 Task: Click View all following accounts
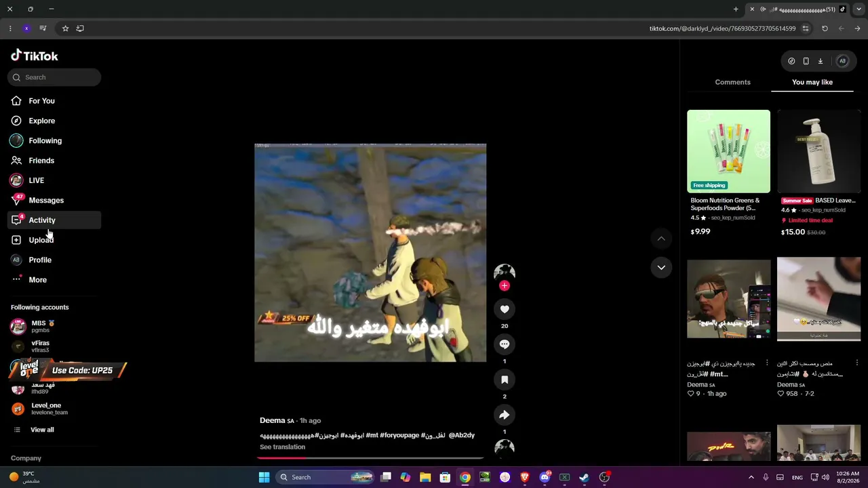click(x=42, y=430)
